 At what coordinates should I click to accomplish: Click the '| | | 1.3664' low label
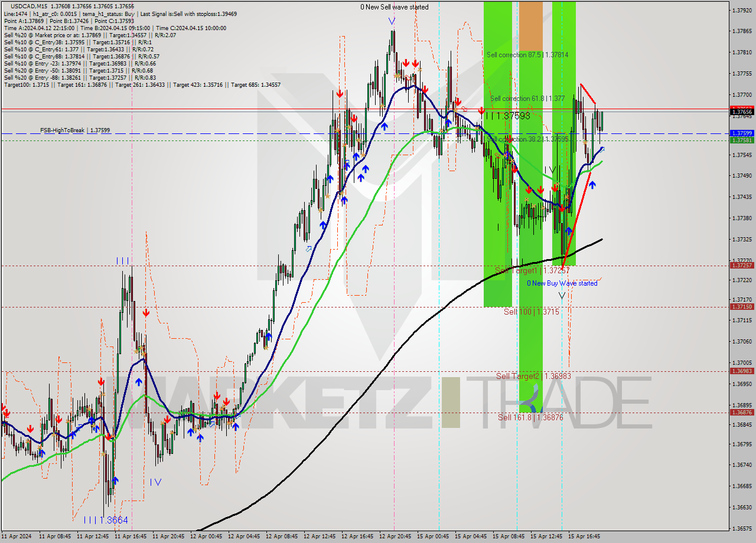coord(106,520)
